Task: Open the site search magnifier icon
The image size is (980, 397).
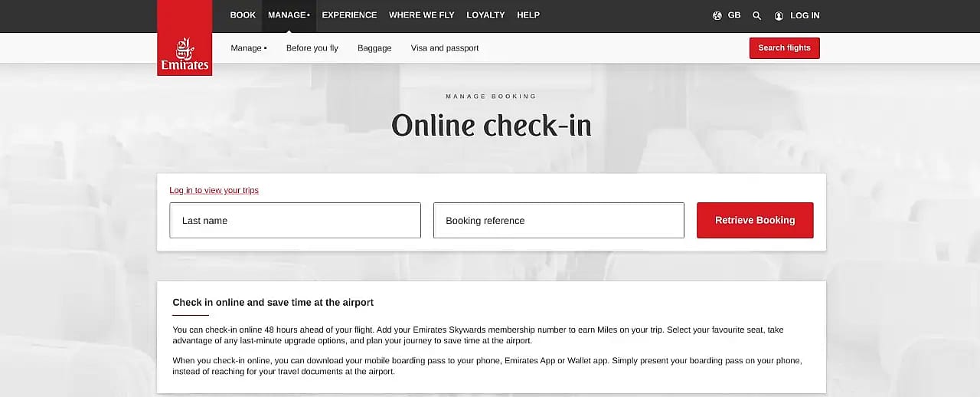Action: 757,15
